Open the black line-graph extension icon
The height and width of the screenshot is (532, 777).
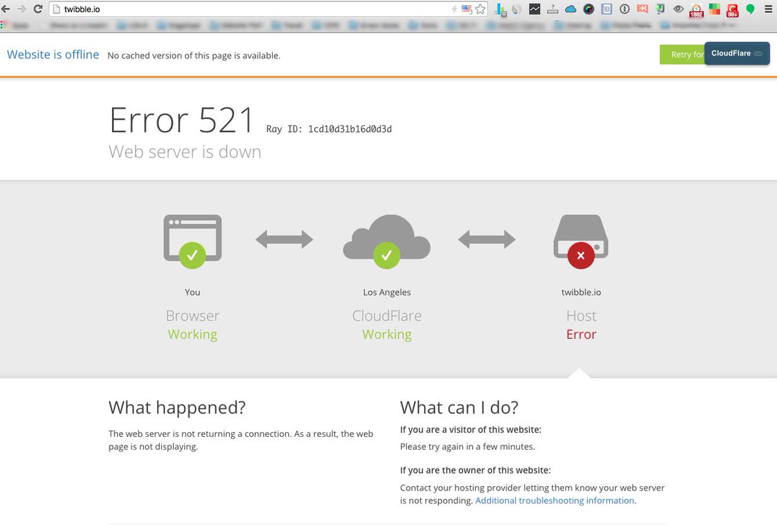pos(534,9)
